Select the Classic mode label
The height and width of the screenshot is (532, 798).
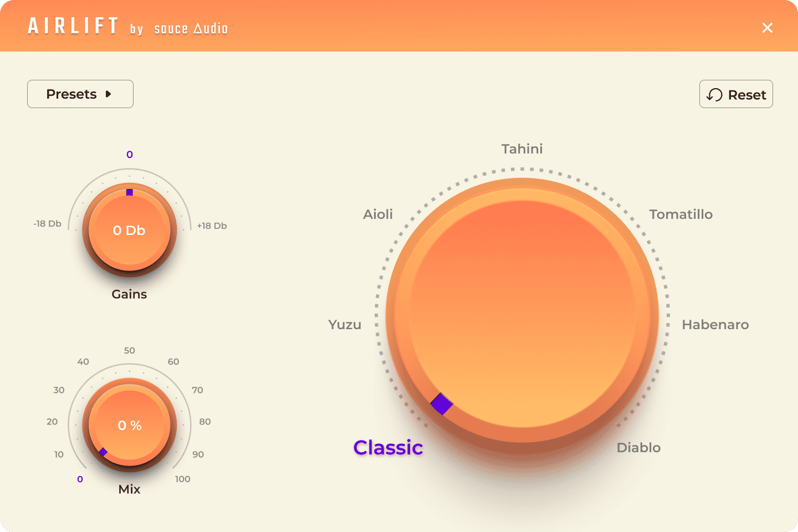click(x=388, y=448)
